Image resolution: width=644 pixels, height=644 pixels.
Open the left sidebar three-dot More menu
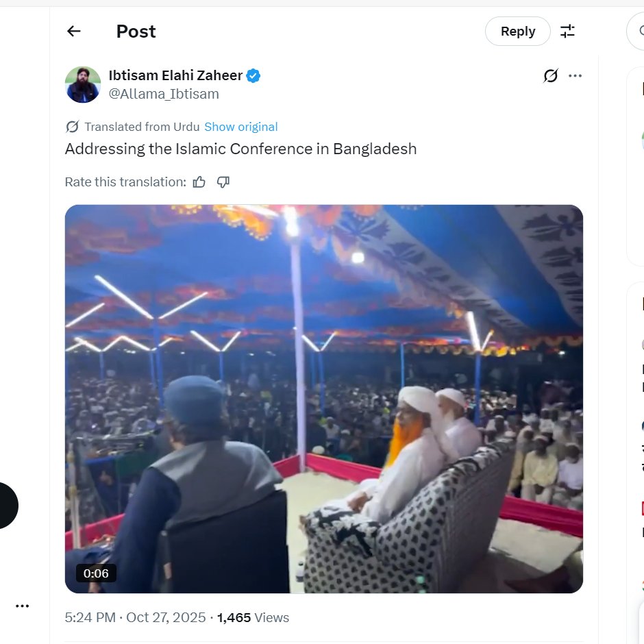click(x=23, y=606)
